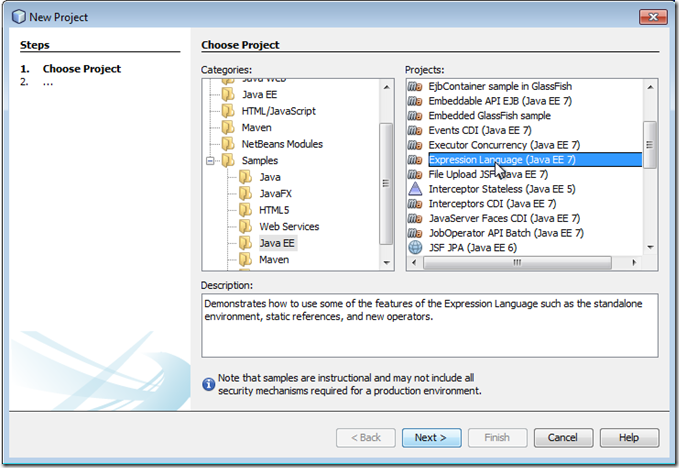Click the disabled Back button
The image size is (679, 468).
365,438
